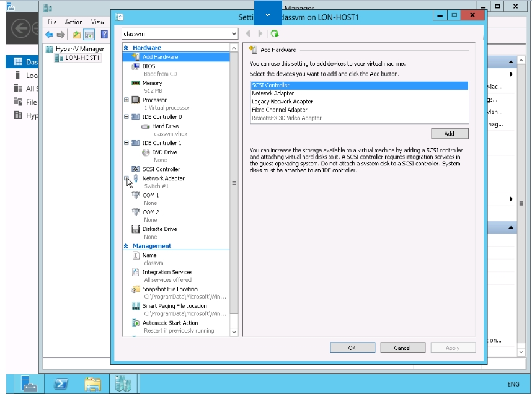This screenshot has width=532, height=394.
Task: Click the blue Back arrow in Hyper-V toolbar
Action: click(x=49, y=35)
